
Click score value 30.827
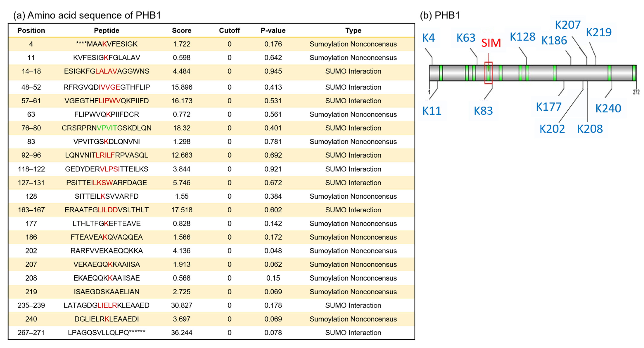click(181, 305)
